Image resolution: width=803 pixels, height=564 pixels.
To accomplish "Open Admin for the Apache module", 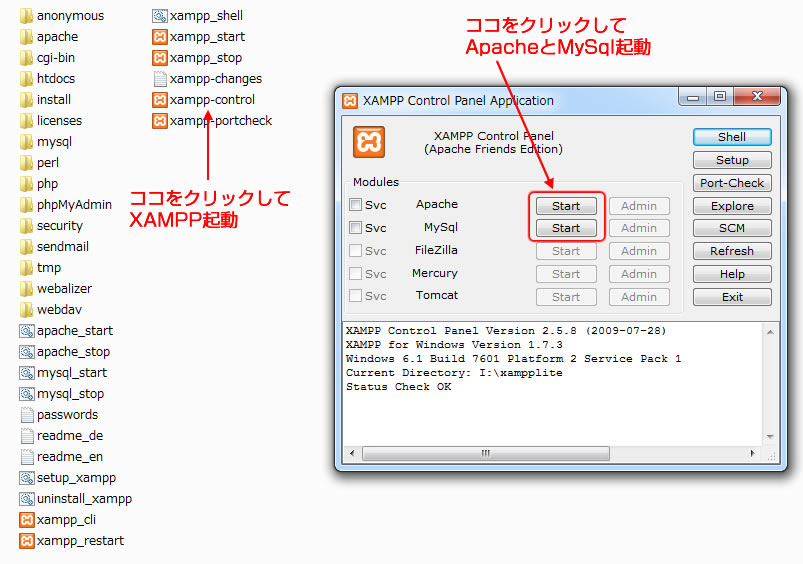I will click(x=639, y=206).
